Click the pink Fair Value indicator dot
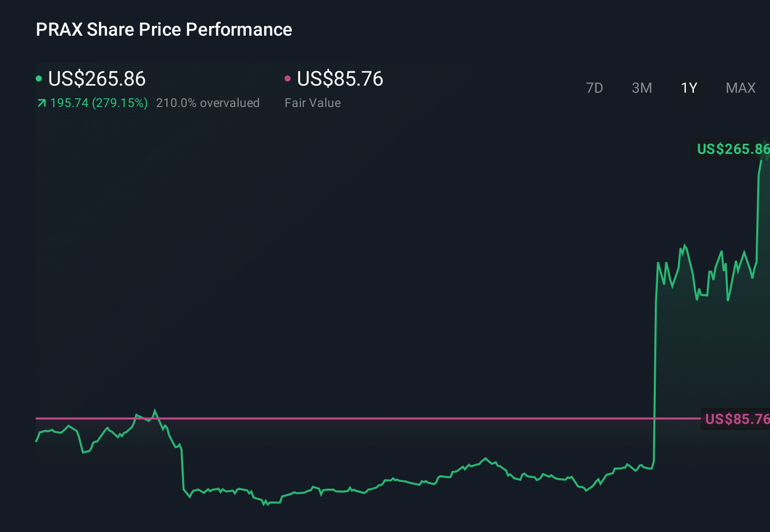The image size is (770, 532). tap(288, 78)
